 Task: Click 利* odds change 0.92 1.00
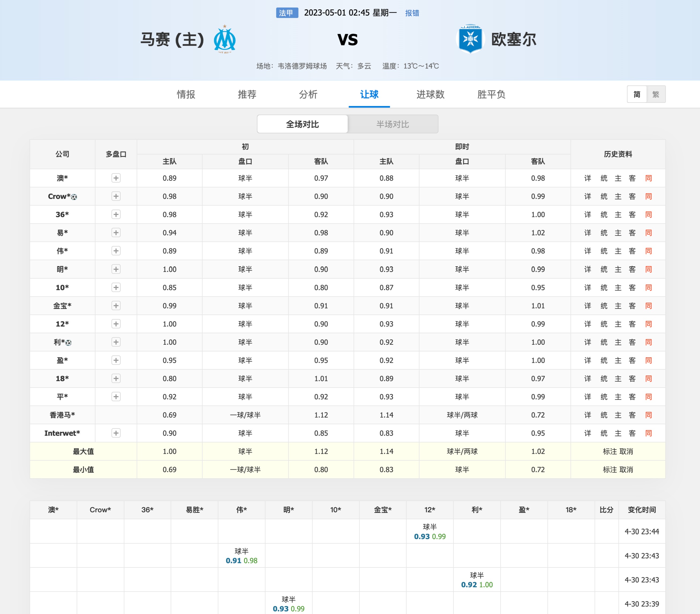click(477, 585)
